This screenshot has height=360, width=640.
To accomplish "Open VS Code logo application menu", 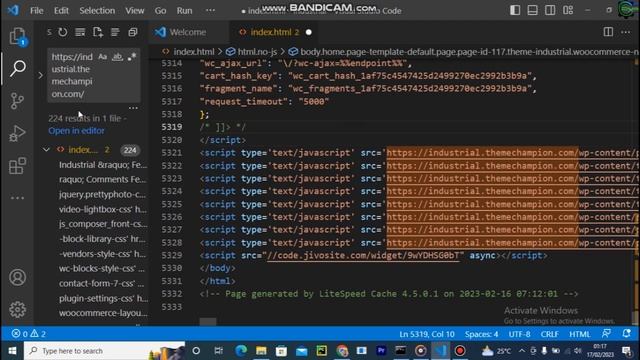I will click(x=13, y=10).
